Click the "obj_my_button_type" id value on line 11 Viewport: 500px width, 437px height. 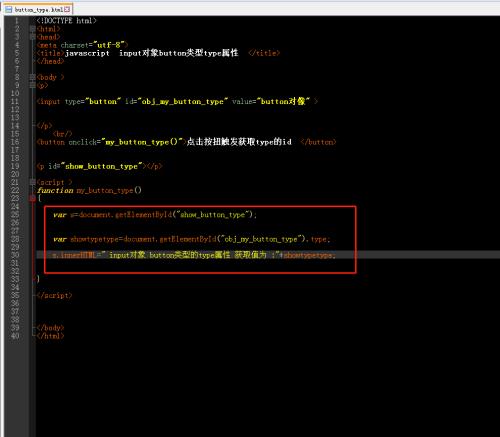click(183, 101)
